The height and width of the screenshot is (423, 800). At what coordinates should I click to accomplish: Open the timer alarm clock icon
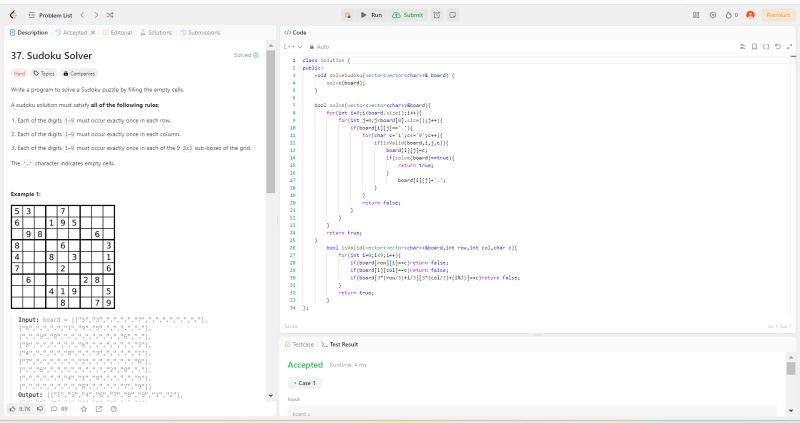tap(437, 15)
